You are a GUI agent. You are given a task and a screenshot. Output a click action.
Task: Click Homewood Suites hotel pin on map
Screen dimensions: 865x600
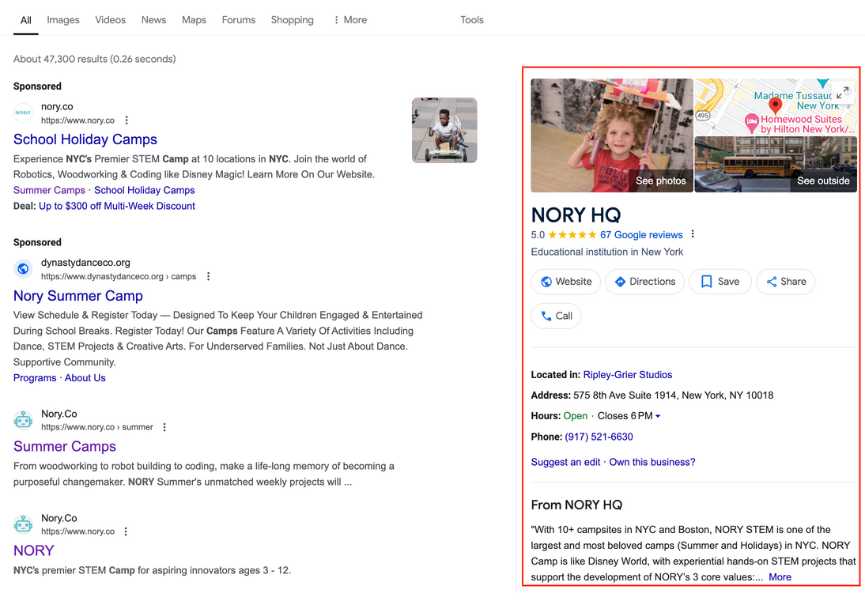click(x=751, y=122)
